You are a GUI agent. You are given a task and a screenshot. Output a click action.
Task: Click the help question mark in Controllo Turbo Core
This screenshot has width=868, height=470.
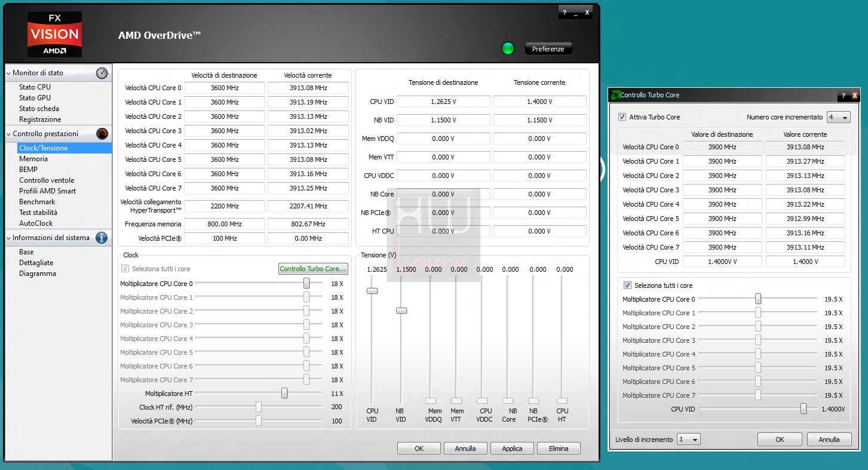click(844, 95)
